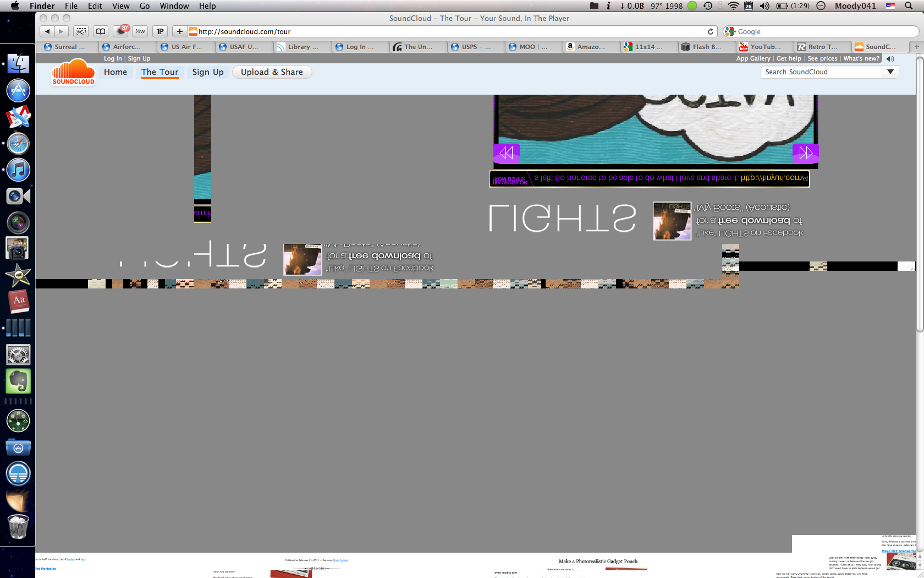Image resolution: width=924 pixels, height=578 pixels.
Task: Click the toolbar extension with red 37 badge
Action: (x=121, y=31)
